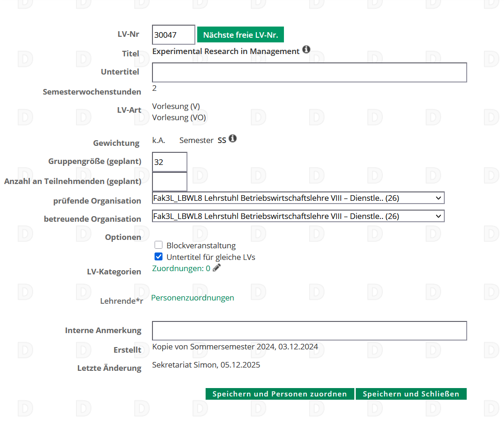The height and width of the screenshot is (423, 504).
Task: Open the Personenzuordnungen link
Action: pyautogui.click(x=193, y=298)
